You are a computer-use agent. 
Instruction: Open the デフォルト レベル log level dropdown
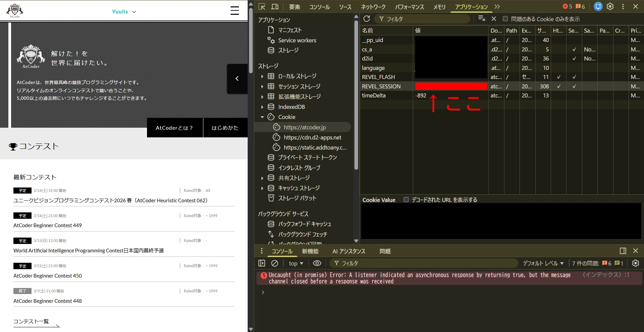pos(543,263)
